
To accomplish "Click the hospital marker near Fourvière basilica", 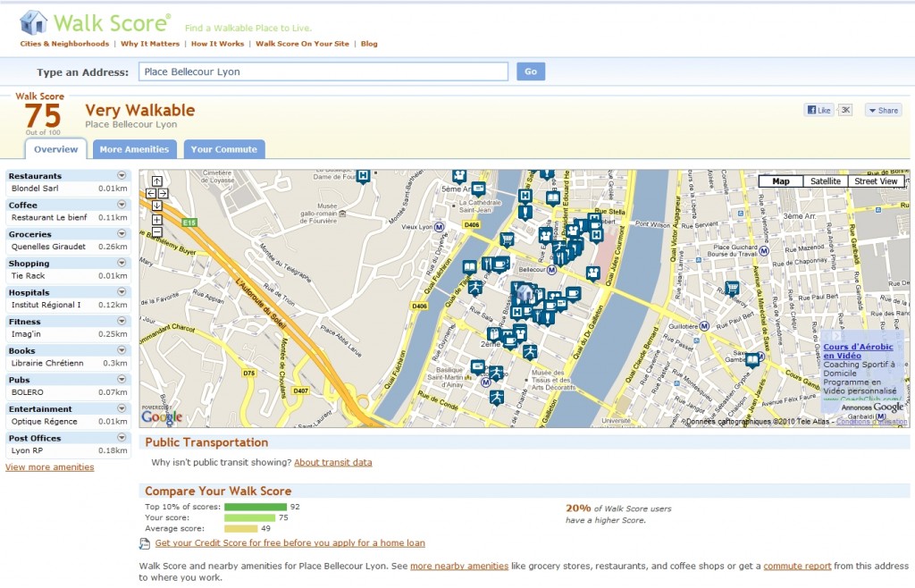I will [x=363, y=176].
